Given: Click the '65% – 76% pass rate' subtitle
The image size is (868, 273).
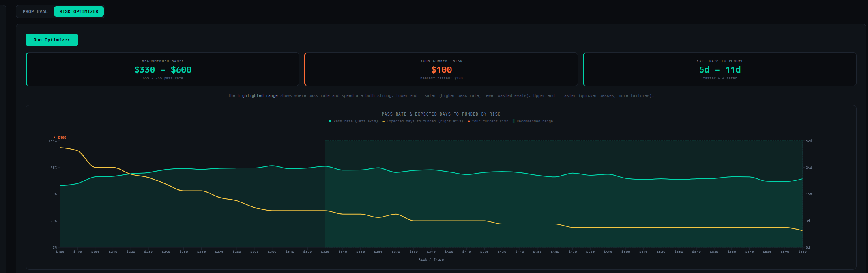Looking at the screenshot, I should click(x=163, y=78).
